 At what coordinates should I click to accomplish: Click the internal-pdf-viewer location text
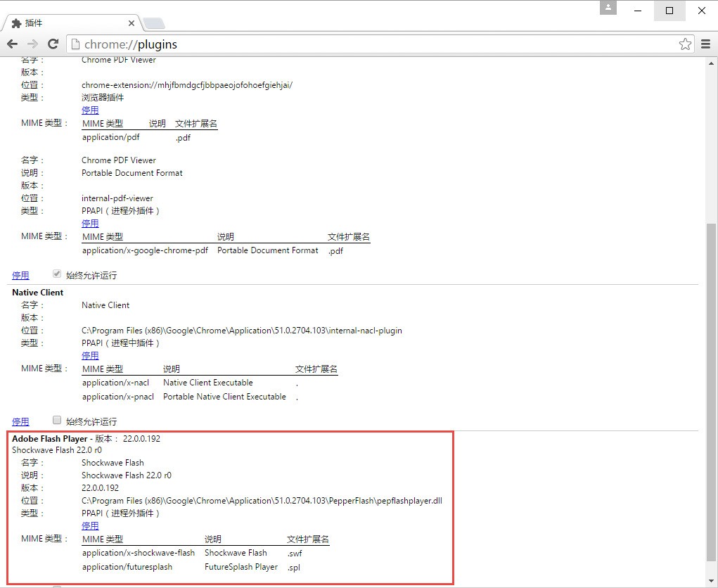click(x=117, y=198)
